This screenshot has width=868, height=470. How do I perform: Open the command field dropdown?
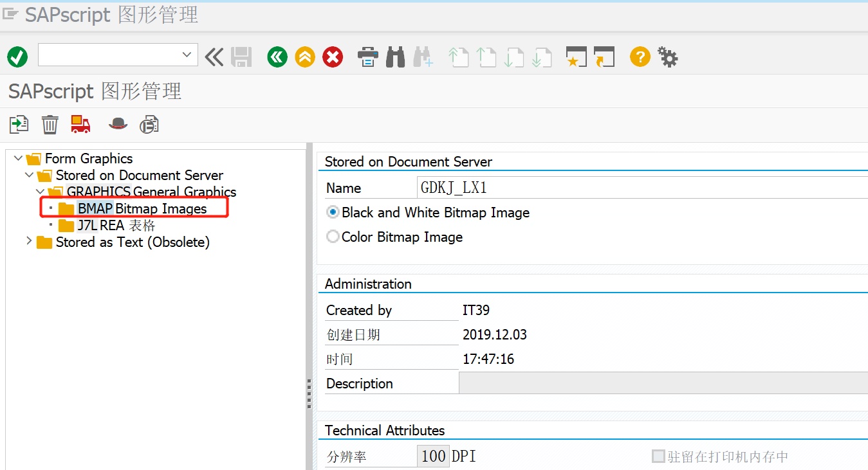coord(187,55)
